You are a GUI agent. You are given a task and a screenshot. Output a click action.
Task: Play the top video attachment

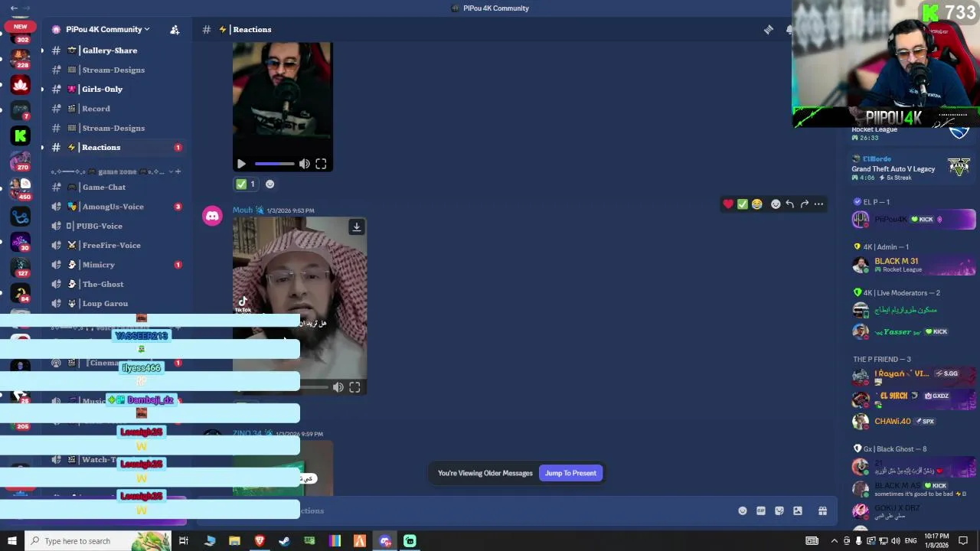[241, 164]
